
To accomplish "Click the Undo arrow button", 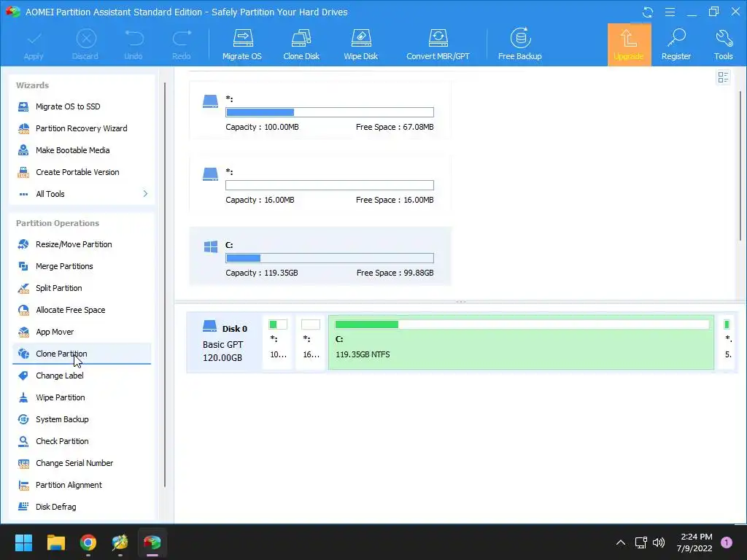I will click(x=133, y=44).
